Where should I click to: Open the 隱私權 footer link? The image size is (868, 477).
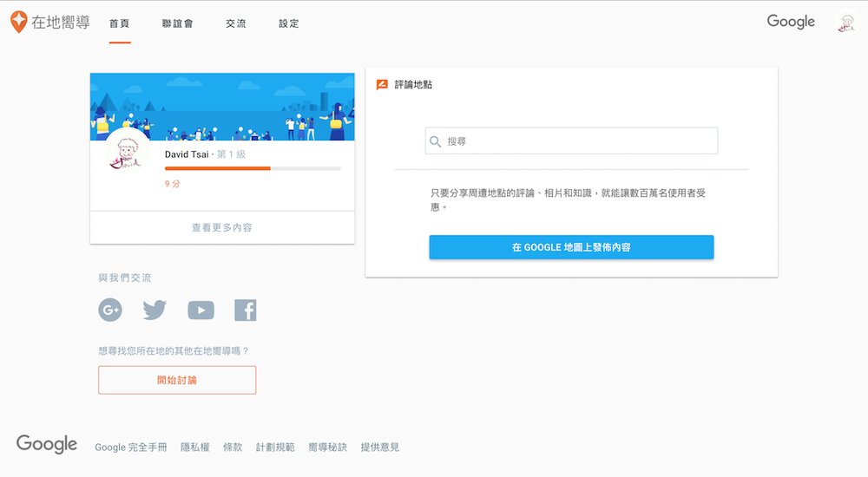point(194,447)
